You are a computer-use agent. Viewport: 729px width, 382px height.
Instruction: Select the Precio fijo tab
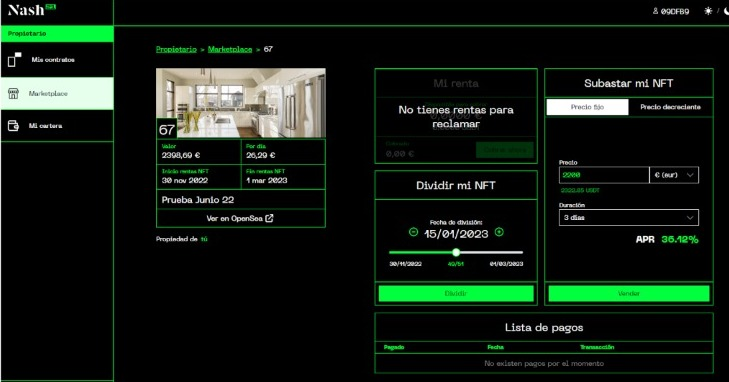click(587, 107)
